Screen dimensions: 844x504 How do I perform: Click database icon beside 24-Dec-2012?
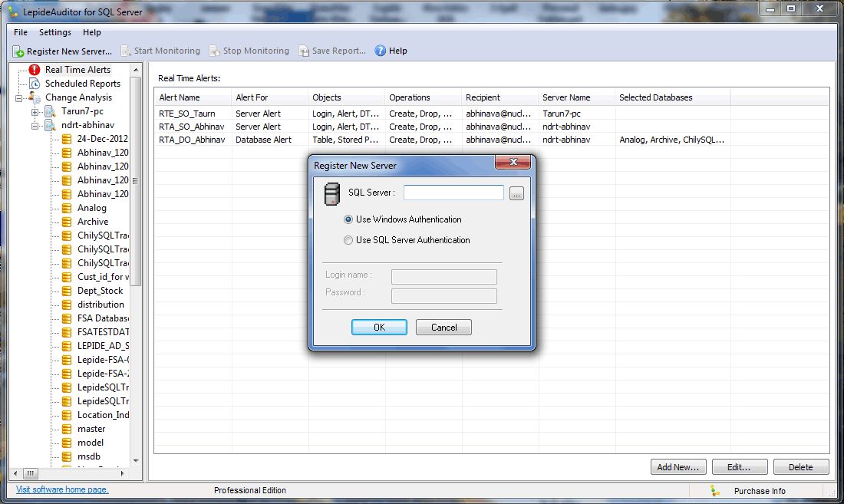67,139
